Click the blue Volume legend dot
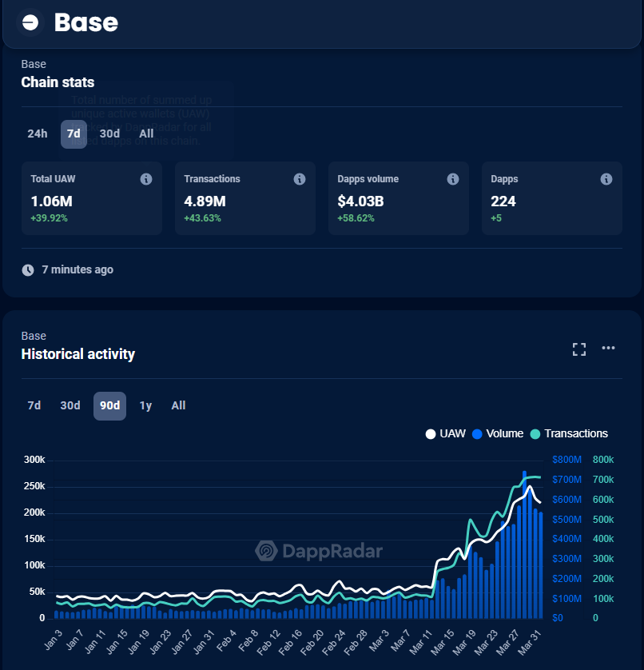 (x=477, y=434)
